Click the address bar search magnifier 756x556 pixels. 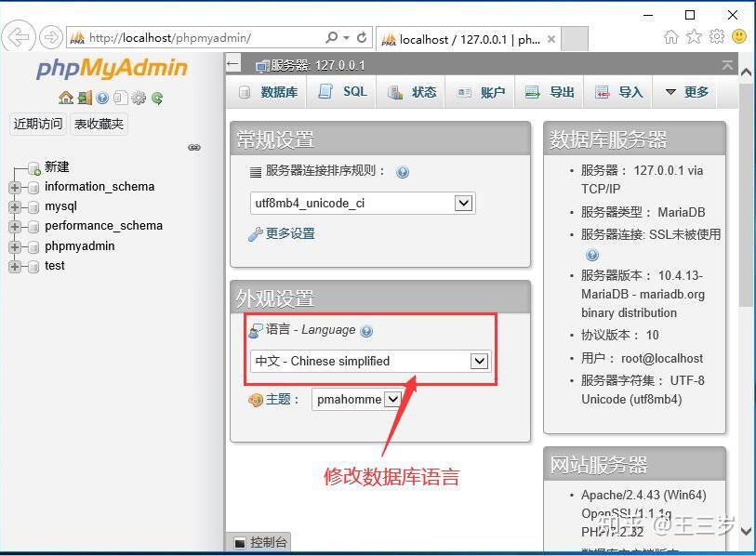tap(332, 37)
